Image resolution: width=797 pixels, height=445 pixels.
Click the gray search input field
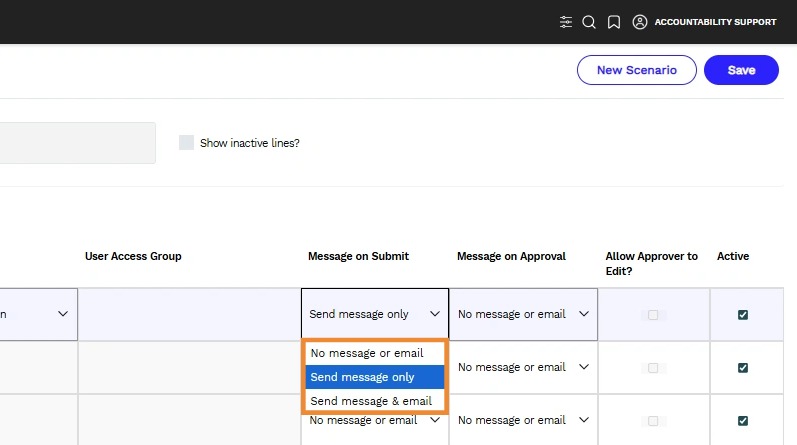tap(77, 143)
